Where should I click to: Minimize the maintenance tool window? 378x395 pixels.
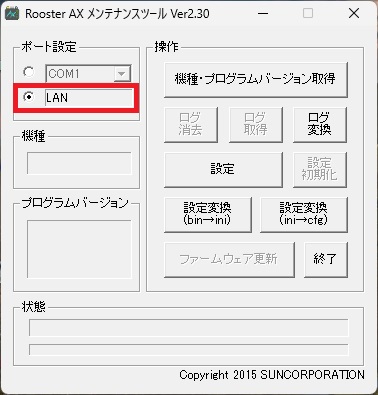tap(263, 14)
